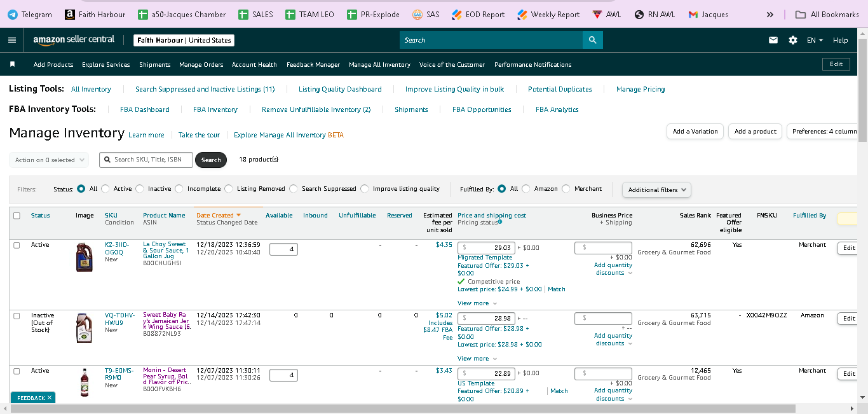This screenshot has height=414, width=868.
Task: Select the All status radio button
Action: 81,189
